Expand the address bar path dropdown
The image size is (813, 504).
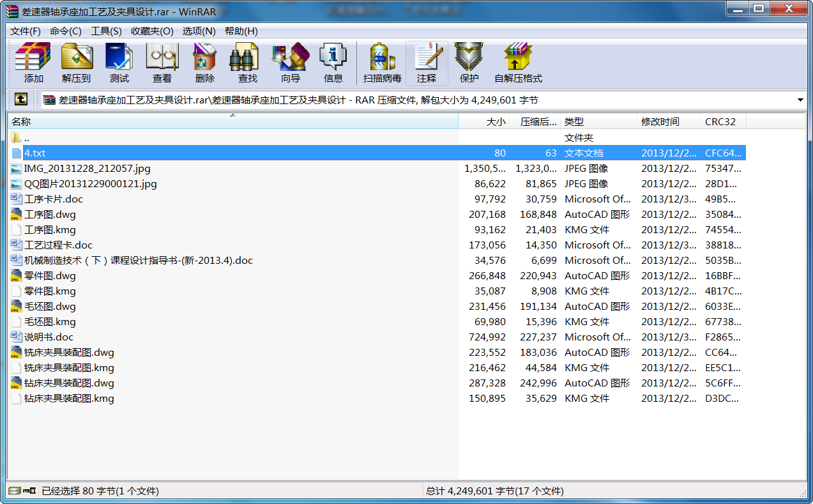coord(800,100)
